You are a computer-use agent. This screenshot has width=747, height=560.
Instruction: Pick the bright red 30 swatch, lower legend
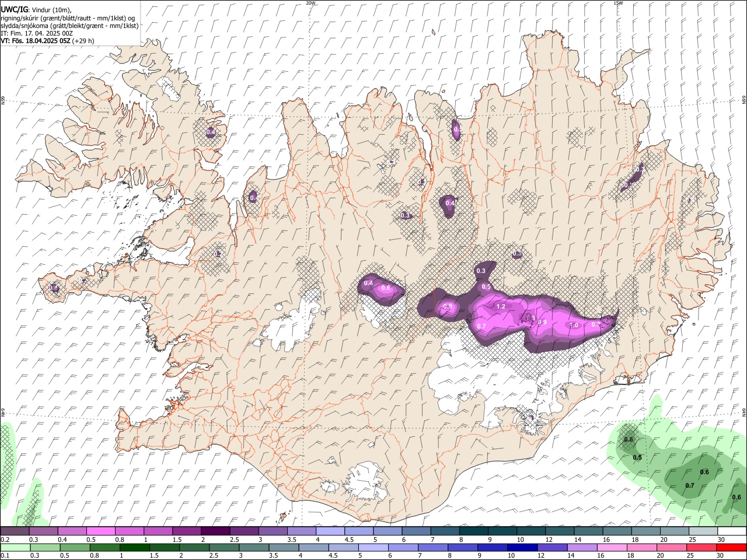731,547
